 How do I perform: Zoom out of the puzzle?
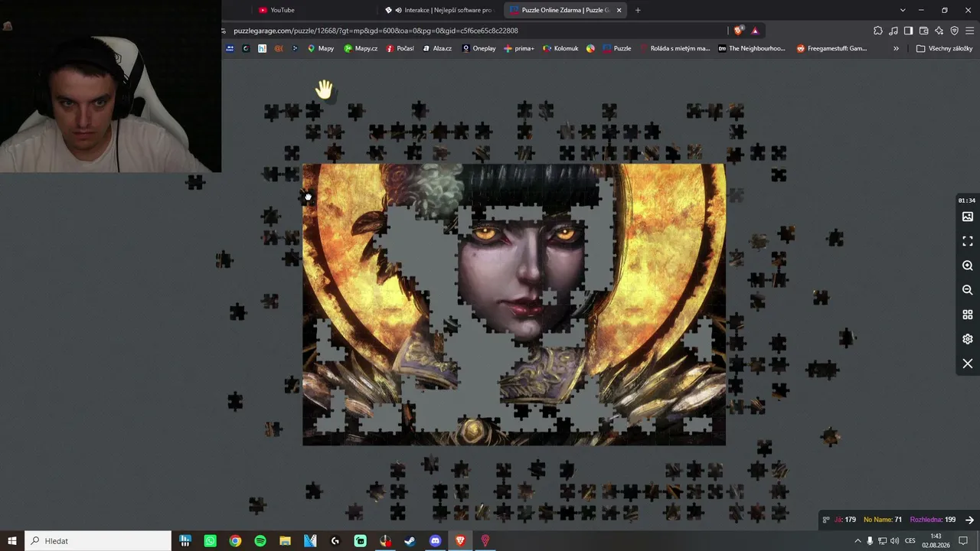tap(968, 290)
